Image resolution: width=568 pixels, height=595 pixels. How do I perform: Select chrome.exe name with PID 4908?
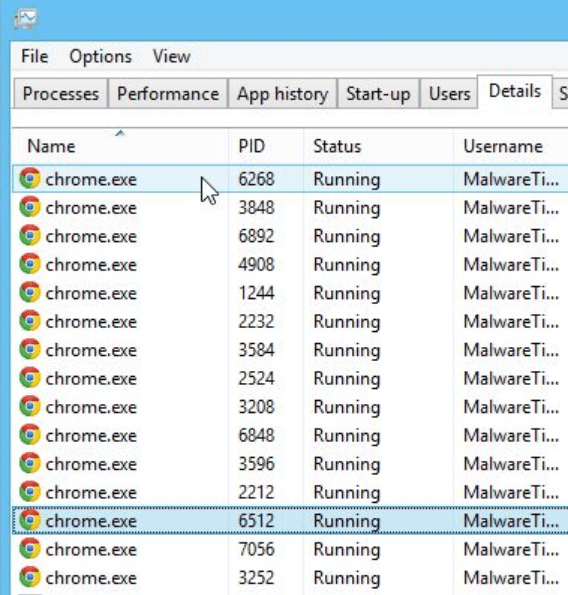[x=91, y=264]
